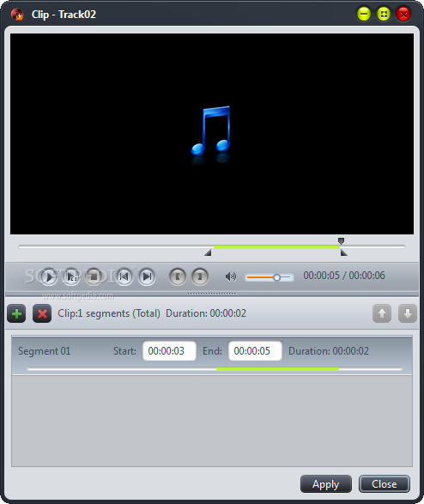Image resolution: width=424 pixels, height=504 pixels.
Task: Click the total Duration: 00:00:02 text in toolbar
Action: click(206, 313)
